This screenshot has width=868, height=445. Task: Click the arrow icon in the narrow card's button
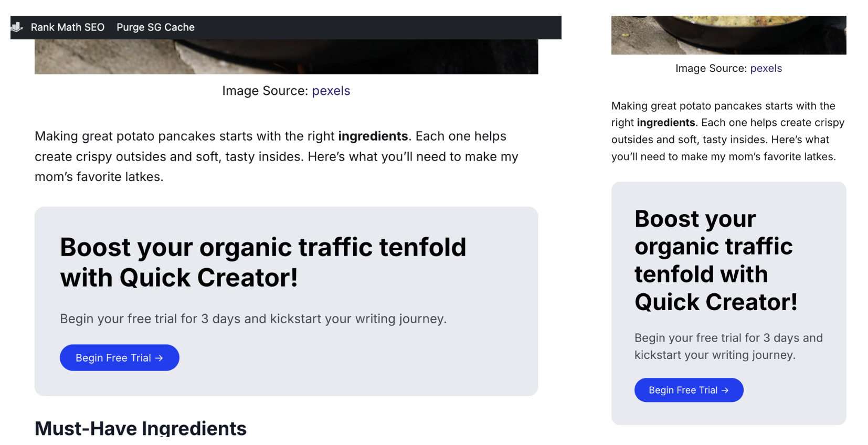pos(725,390)
